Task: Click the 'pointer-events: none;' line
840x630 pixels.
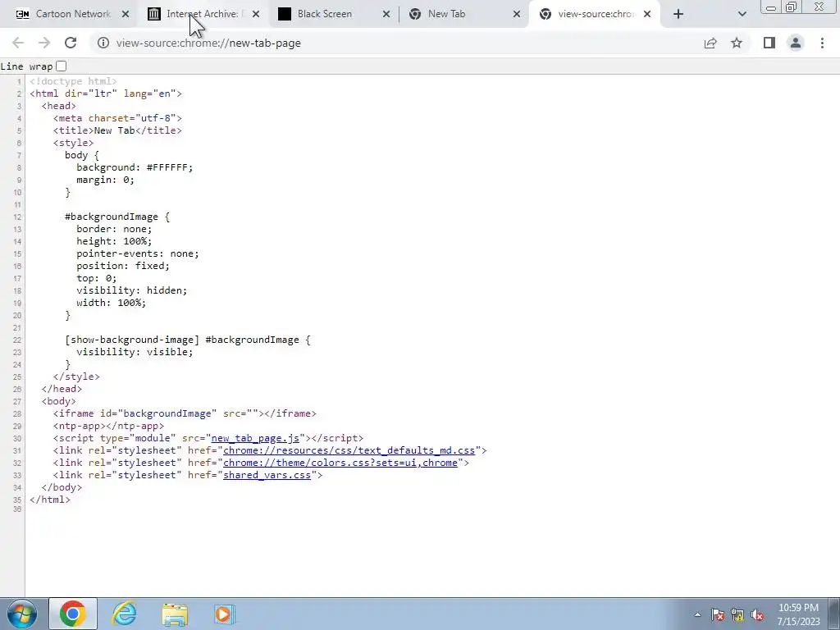Action: coord(137,253)
